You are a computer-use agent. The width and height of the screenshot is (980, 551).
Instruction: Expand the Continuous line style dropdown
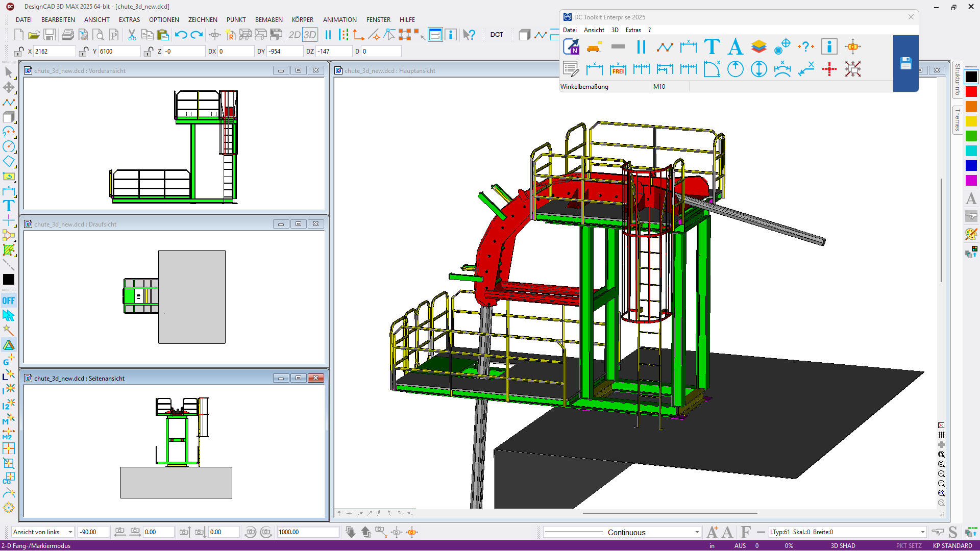(697, 532)
